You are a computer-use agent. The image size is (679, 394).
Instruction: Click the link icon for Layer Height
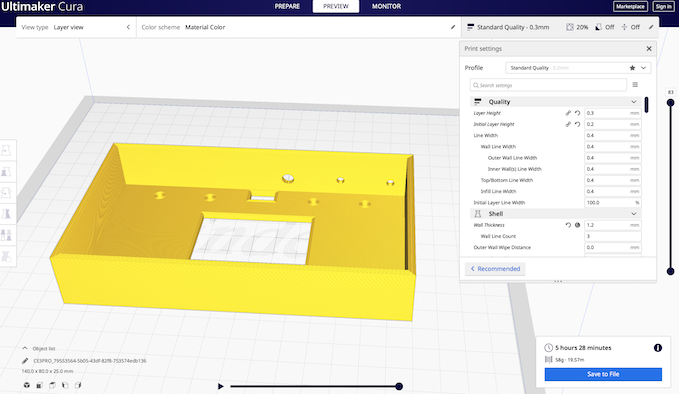[x=568, y=113]
